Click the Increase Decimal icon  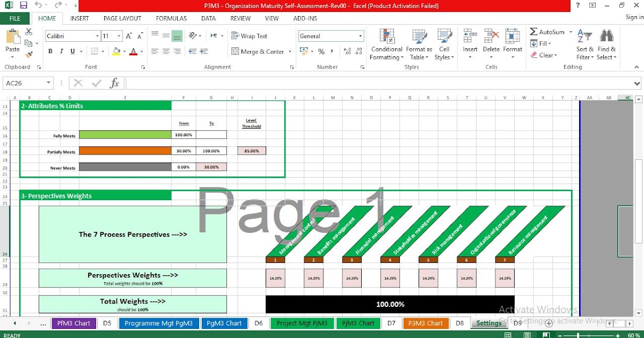coord(347,52)
